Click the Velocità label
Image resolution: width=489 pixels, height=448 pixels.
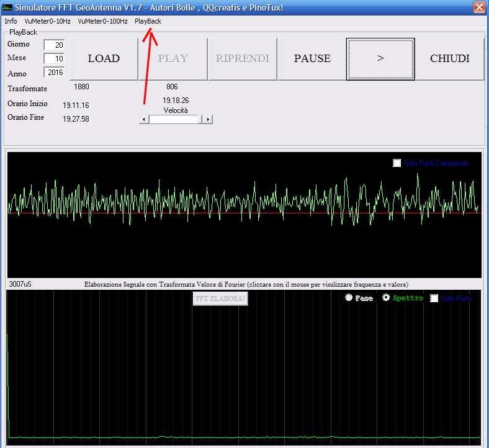[176, 110]
